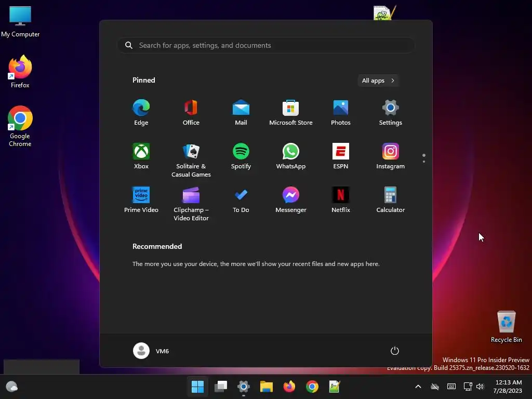The width and height of the screenshot is (532, 399).
Task: Launch the To Do app
Action: tap(241, 200)
